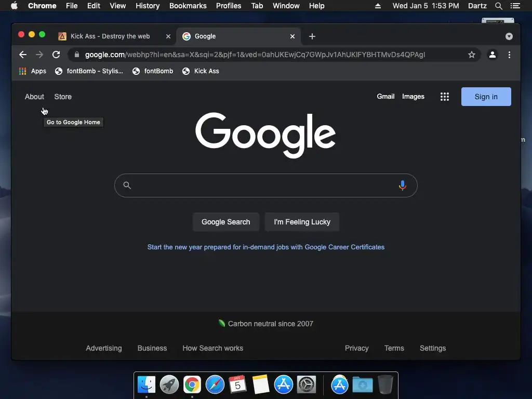Click the Chrome icon in the Dock
The height and width of the screenshot is (399, 532).
(192, 385)
